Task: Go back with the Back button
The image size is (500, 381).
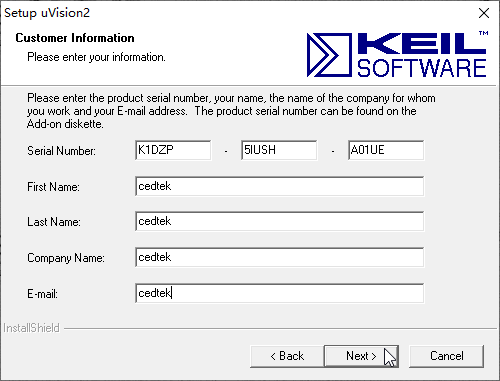Action: 287,356
